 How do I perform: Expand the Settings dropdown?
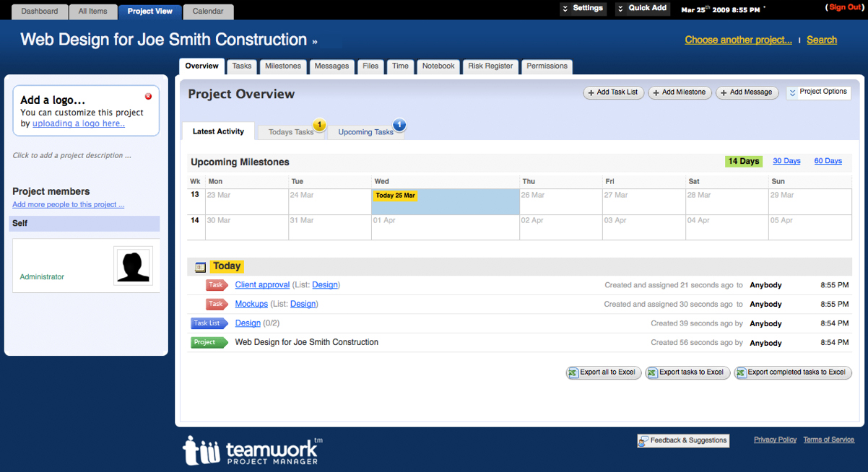coord(582,9)
